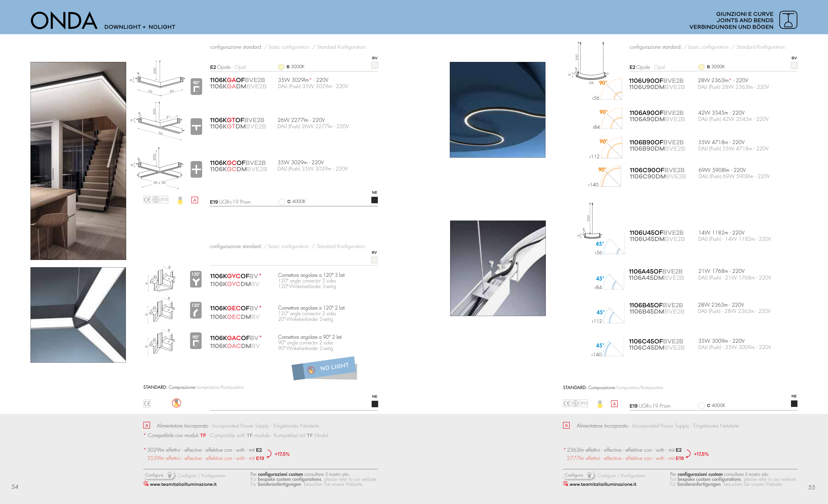
Task: Click the 90° corner joint icon for 1106KGAOF
Action: click(x=196, y=87)
